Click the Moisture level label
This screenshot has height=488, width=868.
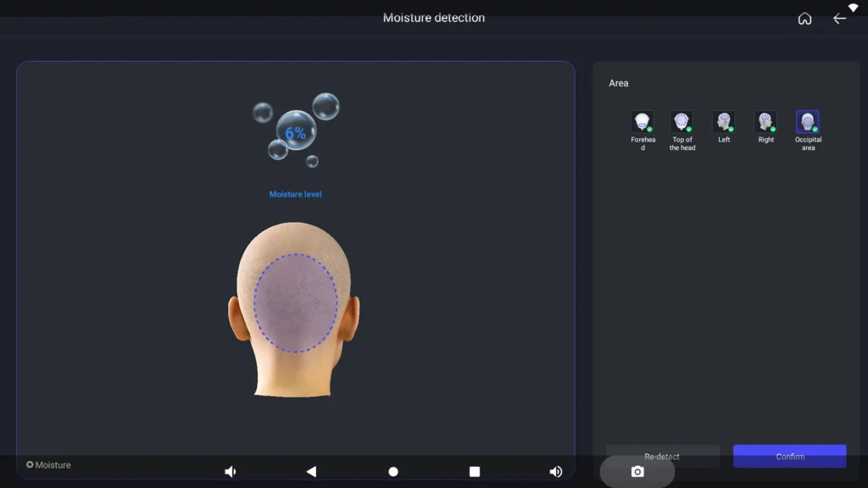(x=296, y=194)
